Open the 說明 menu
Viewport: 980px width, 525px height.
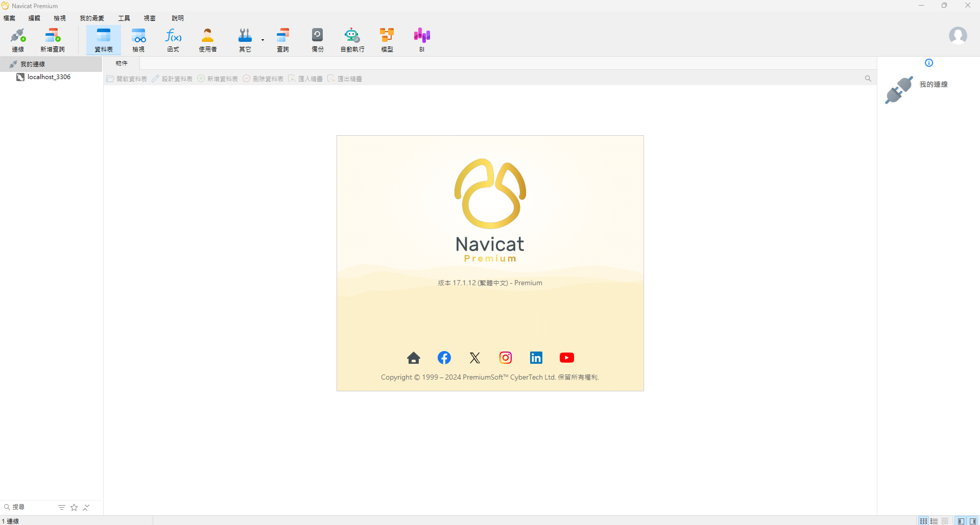point(178,18)
